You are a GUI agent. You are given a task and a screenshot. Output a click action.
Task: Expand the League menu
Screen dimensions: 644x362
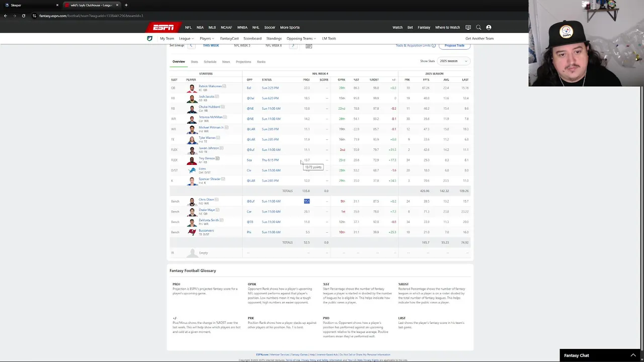[x=186, y=38]
